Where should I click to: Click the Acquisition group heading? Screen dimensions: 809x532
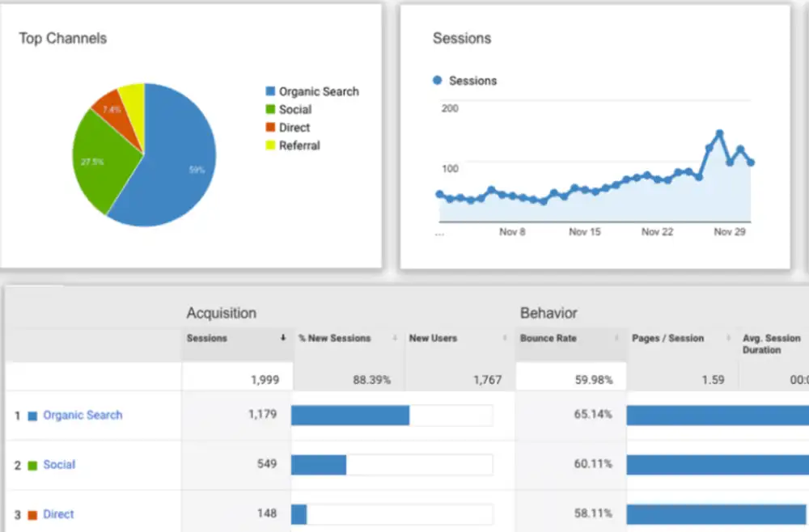[222, 313]
